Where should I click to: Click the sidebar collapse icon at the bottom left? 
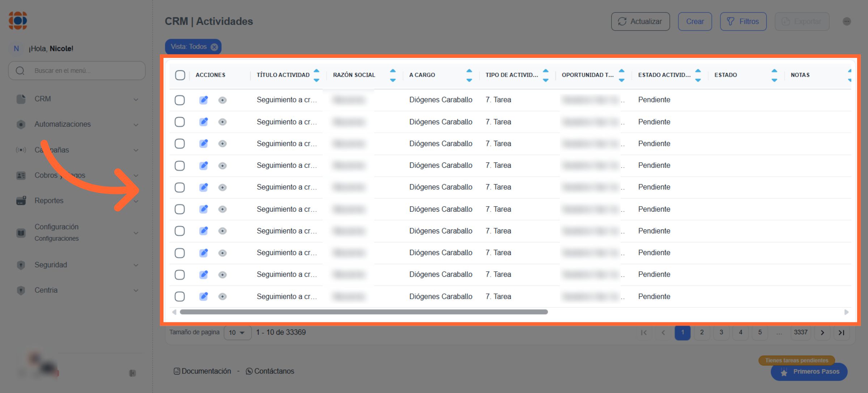(x=132, y=373)
